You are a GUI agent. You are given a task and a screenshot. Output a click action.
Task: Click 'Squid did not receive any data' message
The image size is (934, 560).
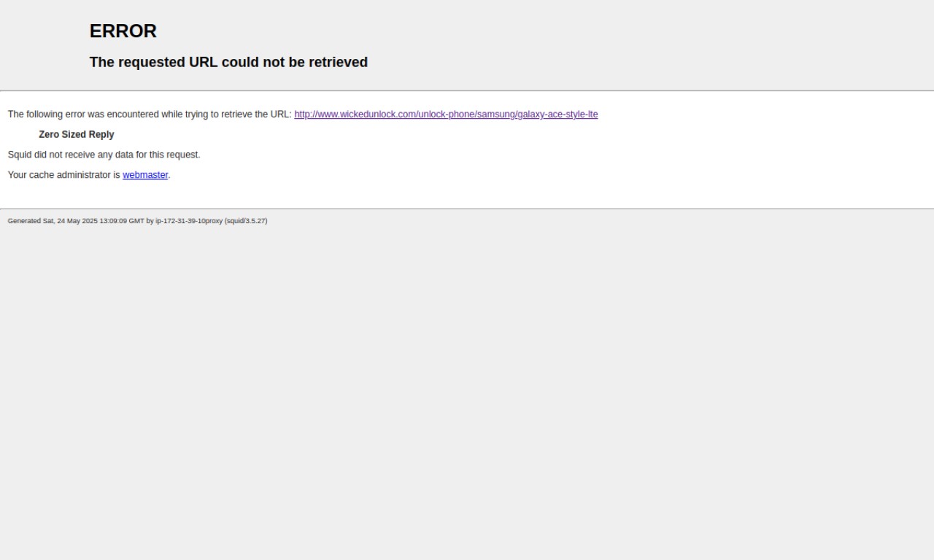coord(104,155)
